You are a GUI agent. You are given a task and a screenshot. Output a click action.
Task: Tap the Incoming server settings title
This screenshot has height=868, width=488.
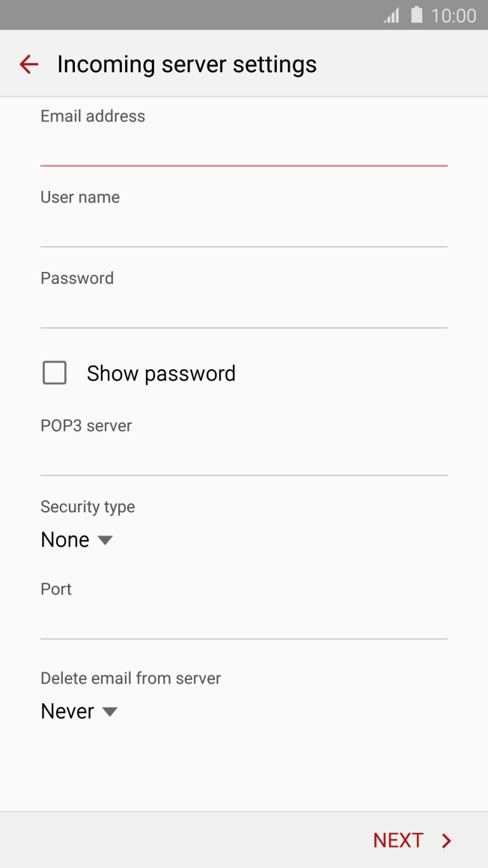pyautogui.click(x=187, y=64)
